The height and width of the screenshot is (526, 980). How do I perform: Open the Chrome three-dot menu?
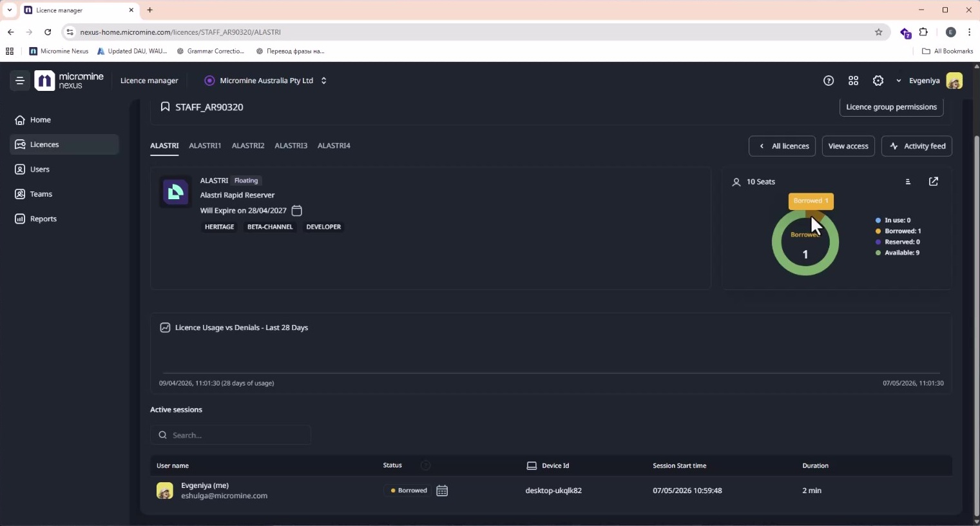tap(970, 32)
